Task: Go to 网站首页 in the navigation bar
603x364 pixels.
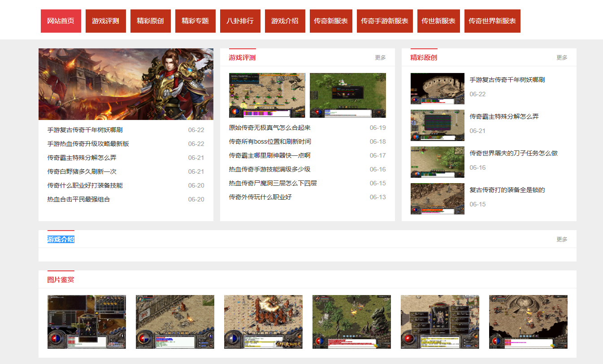Action: tap(61, 21)
